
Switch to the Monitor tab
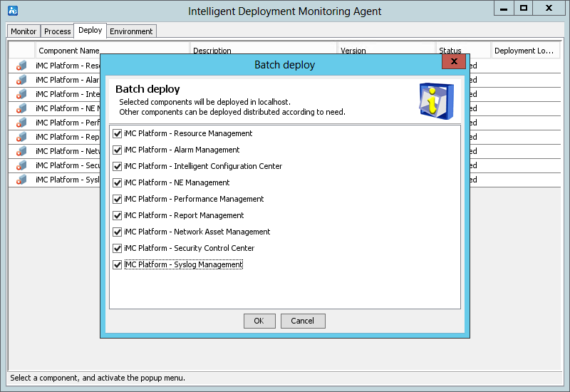pyautogui.click(x=24, y=31)
